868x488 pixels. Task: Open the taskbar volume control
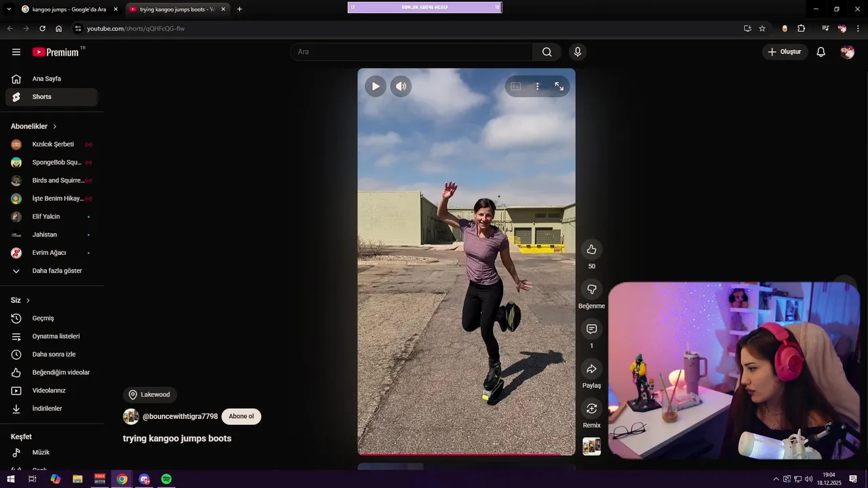[x=808, y=479]
